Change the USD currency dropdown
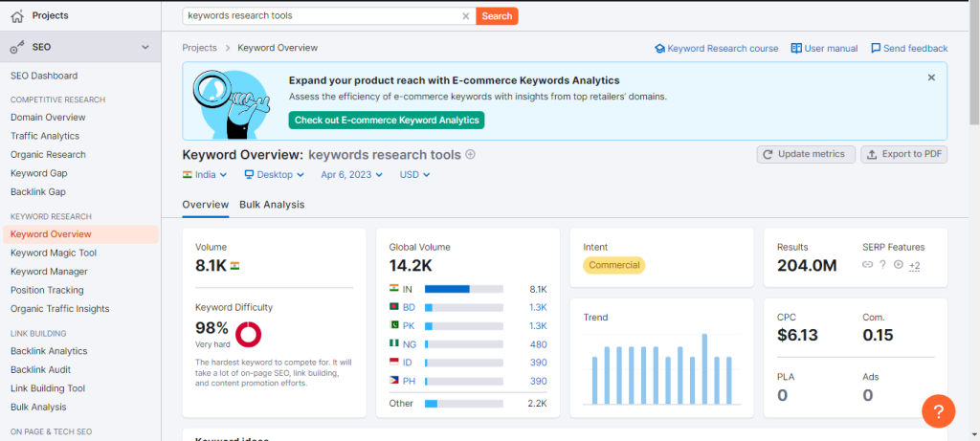The width and height of the screenshot is (980, 441). coord(414,175)
